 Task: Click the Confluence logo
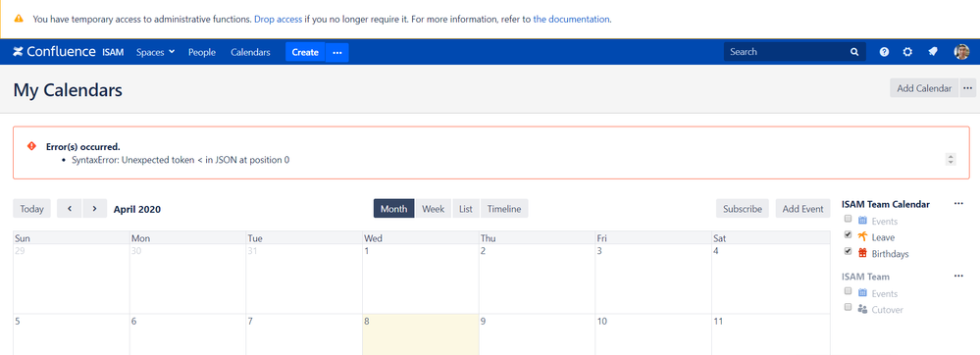tap(54, 52)
